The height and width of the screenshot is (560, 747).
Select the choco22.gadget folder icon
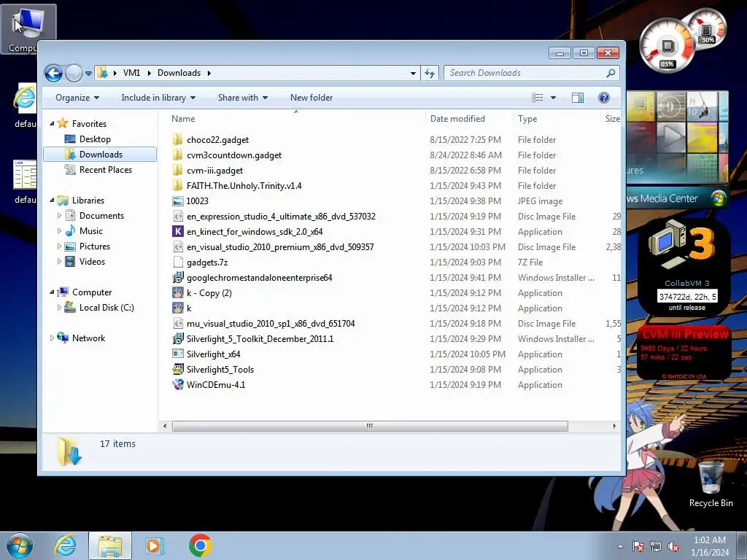tap(178, 139)
